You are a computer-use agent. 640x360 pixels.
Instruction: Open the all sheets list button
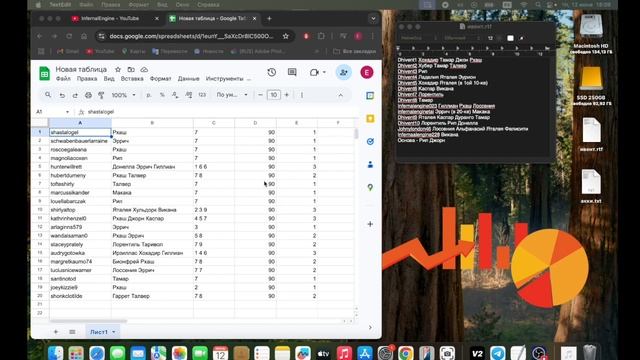point(72,332)
